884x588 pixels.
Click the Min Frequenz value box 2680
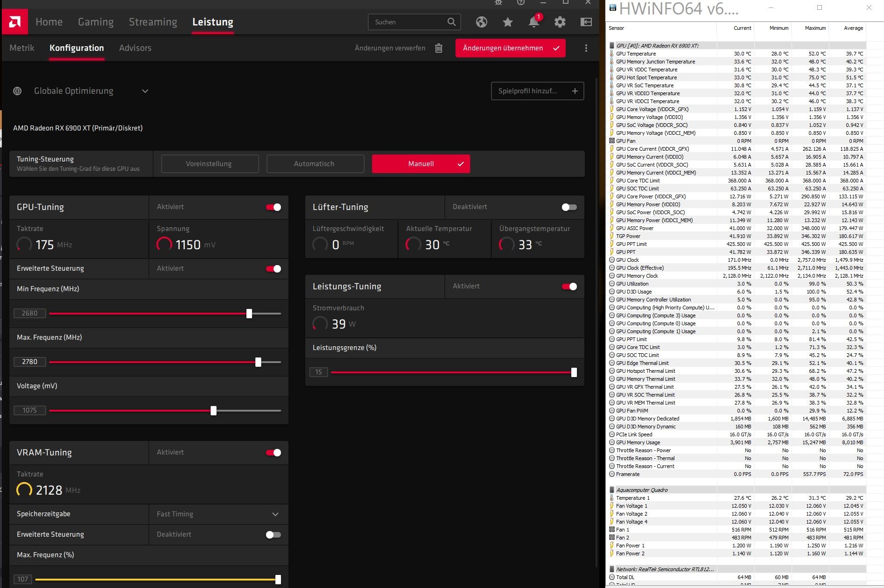coord(29,314)
